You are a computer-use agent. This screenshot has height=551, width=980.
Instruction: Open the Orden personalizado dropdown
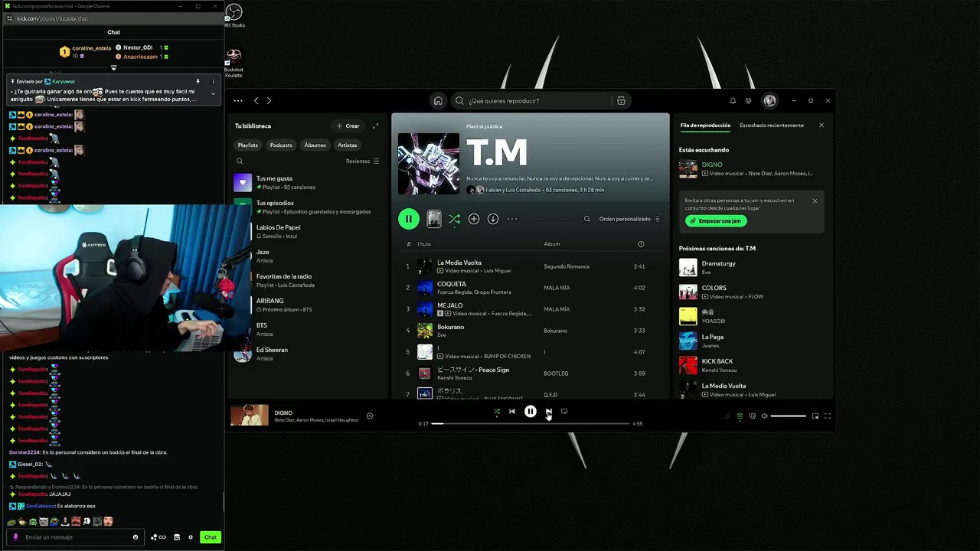tap(629, 219)
